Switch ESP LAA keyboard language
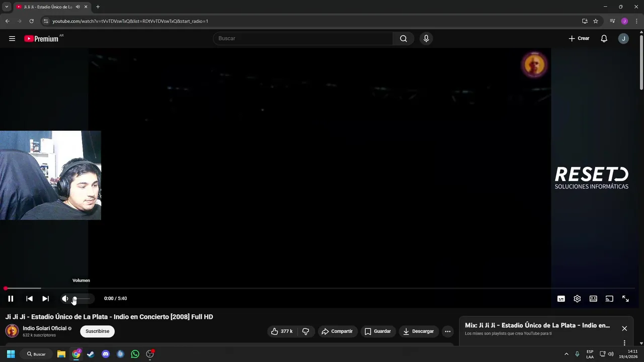 pyautogui.click(x=590, y=354)
